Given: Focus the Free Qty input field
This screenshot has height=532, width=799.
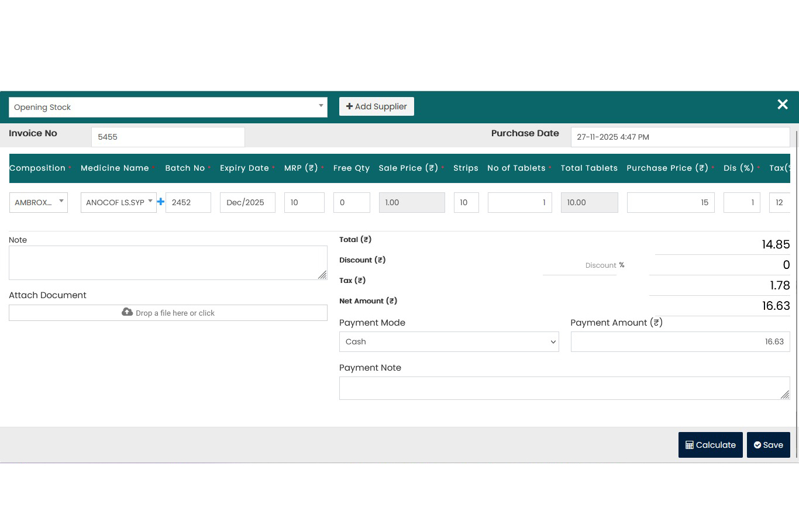Looking at the screenshot, I should click(352, 202).
